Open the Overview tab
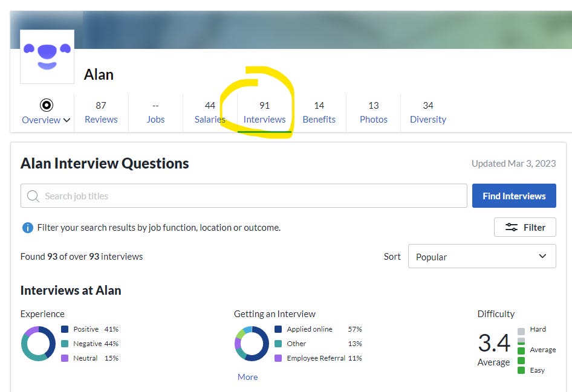Viewport: 572px width, 392px height. pos(47,112)
